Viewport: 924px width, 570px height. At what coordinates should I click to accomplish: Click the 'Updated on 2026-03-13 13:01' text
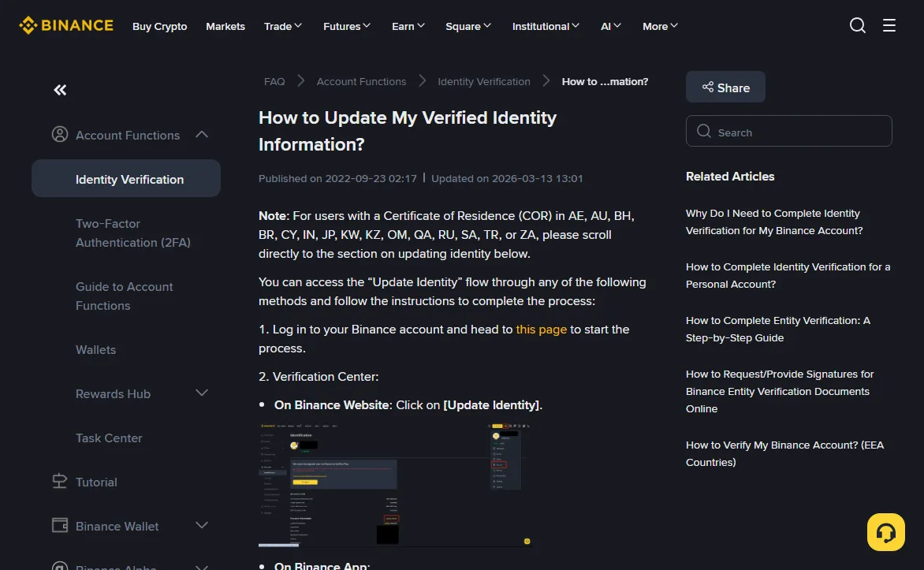[x=507, y=179]
